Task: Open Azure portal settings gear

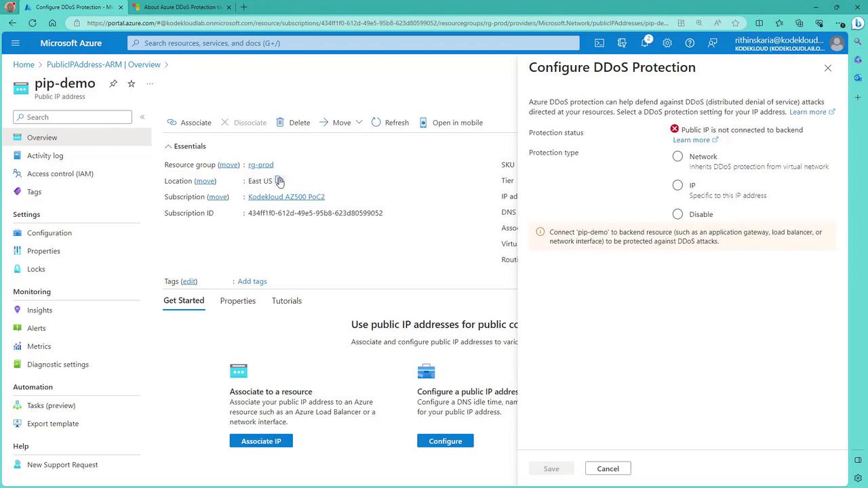Action: [667, 43]
